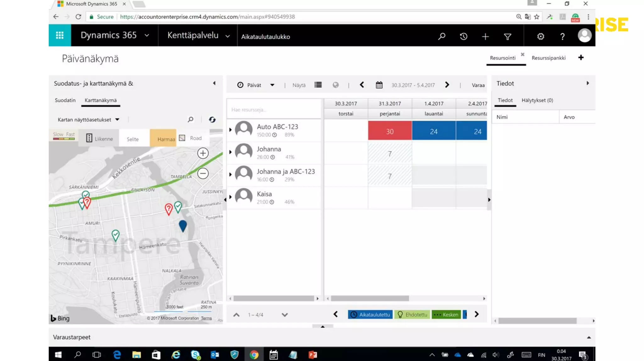
Task: Open Kartan näyttöasetukset dropdown
Action: (88, 120)
